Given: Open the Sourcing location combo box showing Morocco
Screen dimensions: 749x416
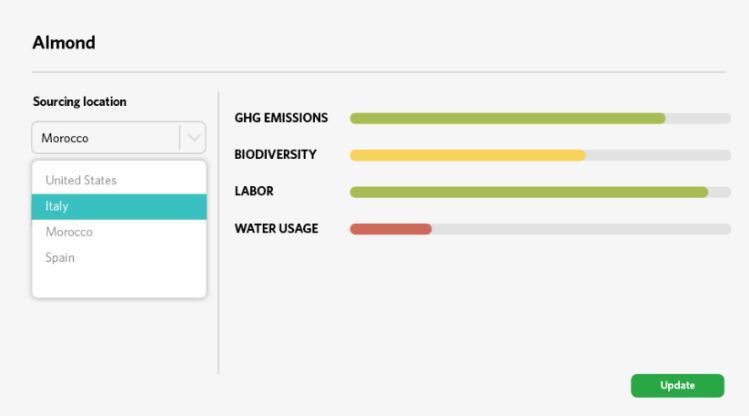Looking at the screenshot, I should click(105, 138).
